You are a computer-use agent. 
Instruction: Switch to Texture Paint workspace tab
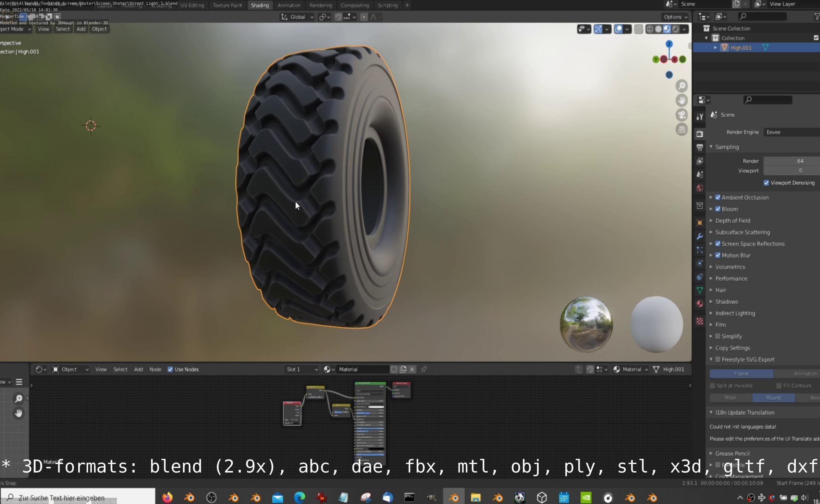[227, 5]
